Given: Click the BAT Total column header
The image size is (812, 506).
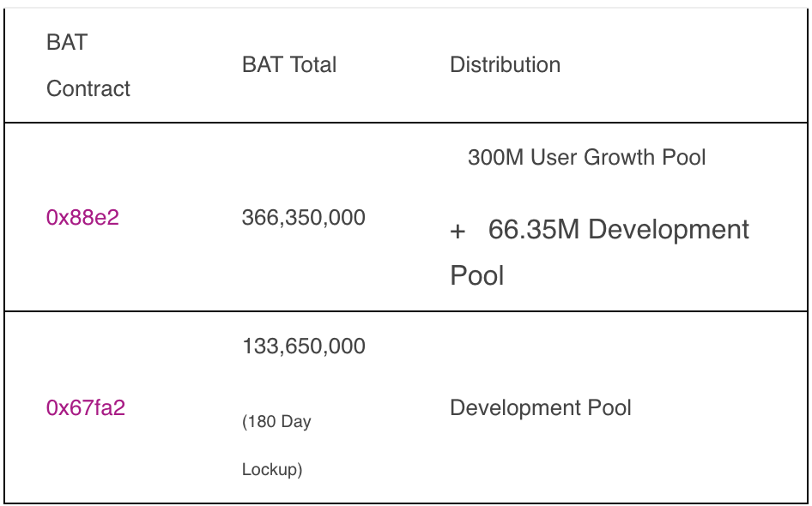Looking at the screenshot, I should click(289, 64).
